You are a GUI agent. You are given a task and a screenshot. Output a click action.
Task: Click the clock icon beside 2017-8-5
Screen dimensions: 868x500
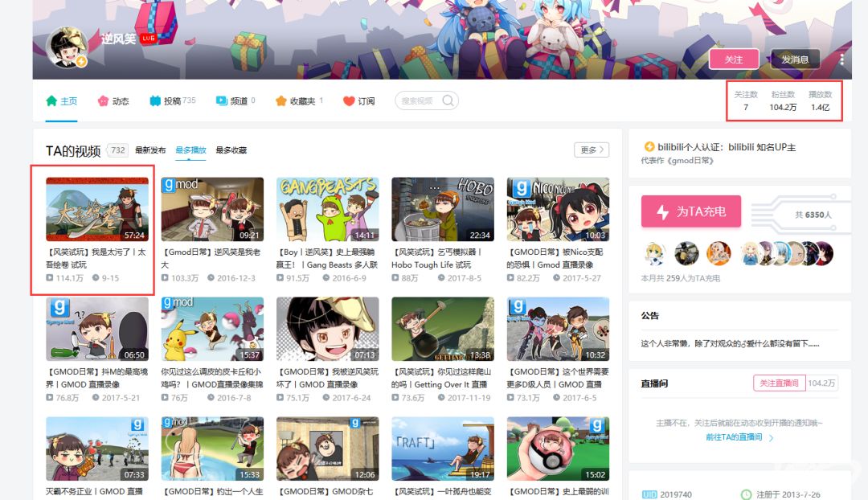click(x=441, y=278)
